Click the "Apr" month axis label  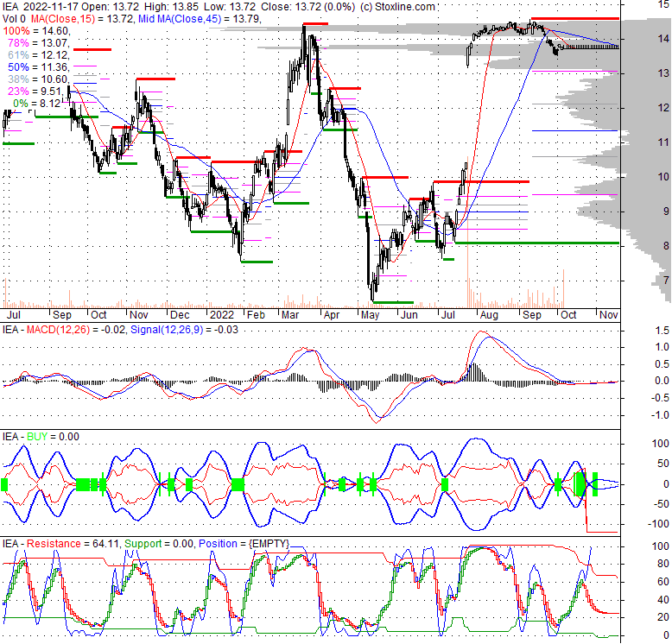332,315
